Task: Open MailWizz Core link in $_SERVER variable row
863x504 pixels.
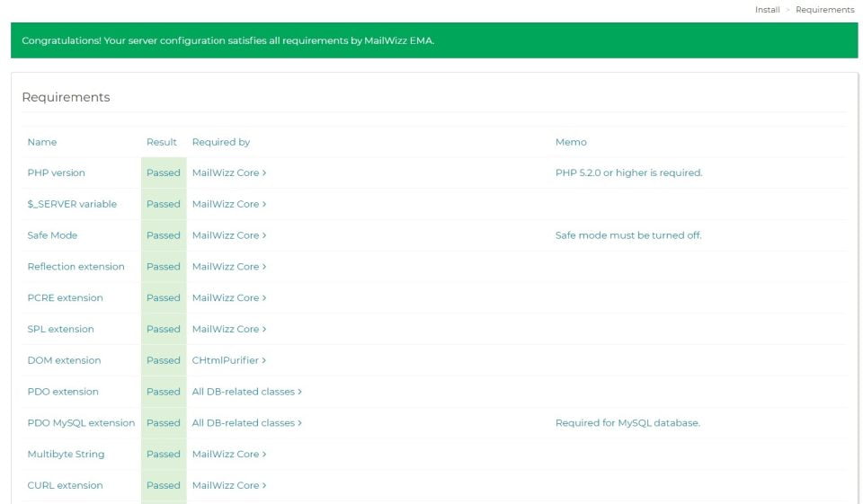Action: [x=229, y=204]
